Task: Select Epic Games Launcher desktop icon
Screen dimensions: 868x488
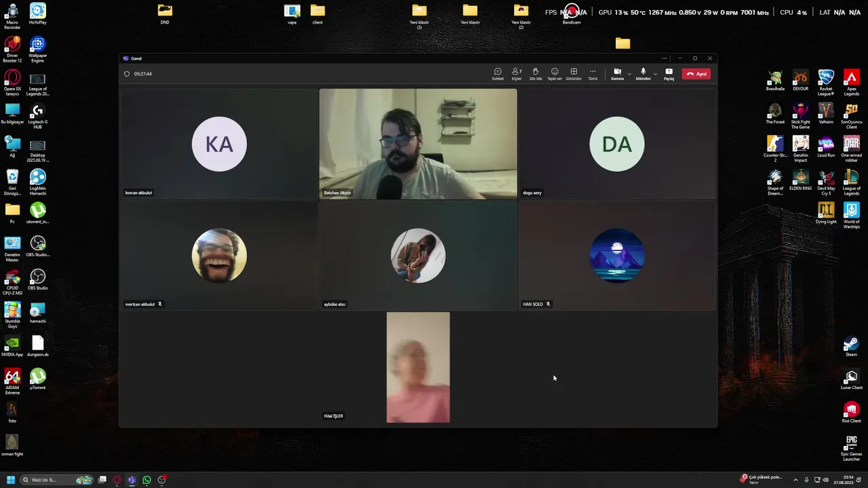Action: click(x=851, y=448)
